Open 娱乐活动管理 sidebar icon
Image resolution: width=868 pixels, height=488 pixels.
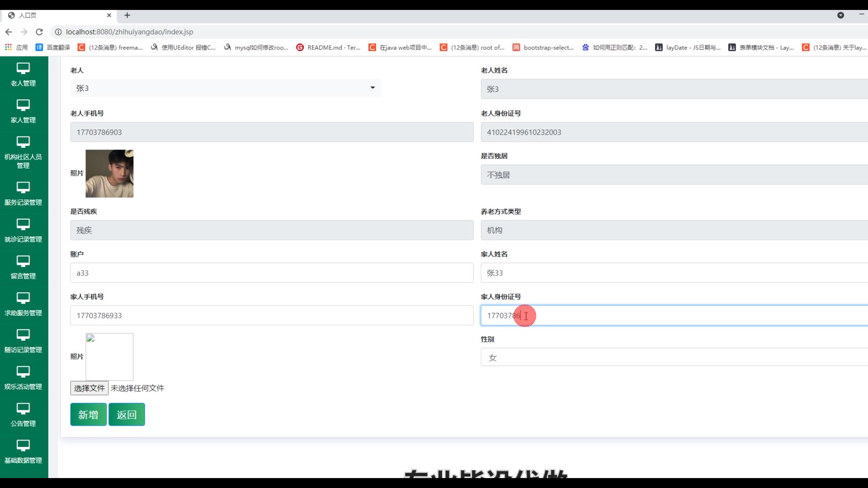pyautogui.click(x=23, y=372)
